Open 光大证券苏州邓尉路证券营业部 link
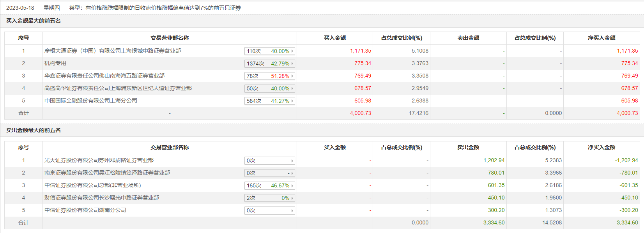 (x=99, y=160)
